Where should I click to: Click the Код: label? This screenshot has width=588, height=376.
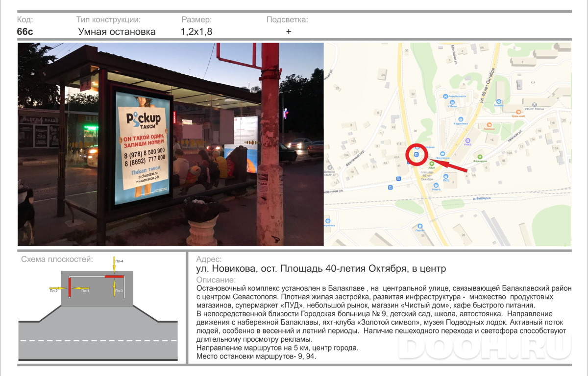click(x=25, y=20)
